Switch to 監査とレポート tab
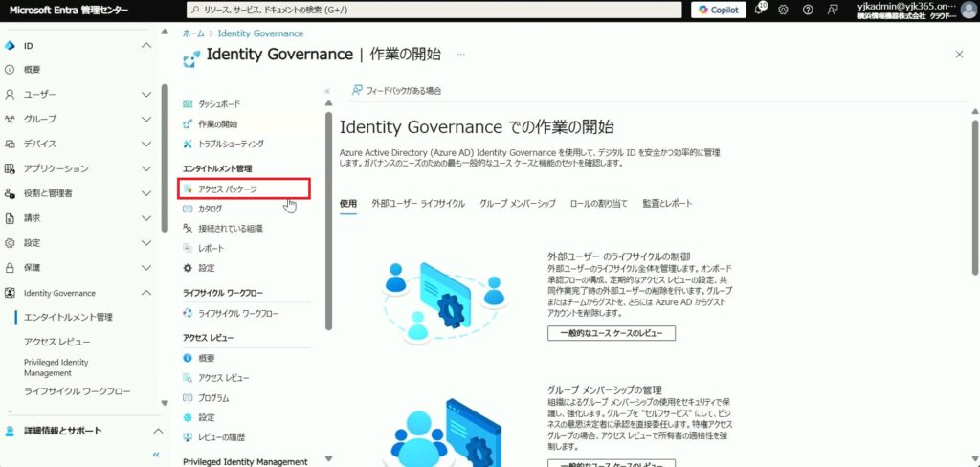Screen dimensions: 980x467 click(x=667, y=204)
